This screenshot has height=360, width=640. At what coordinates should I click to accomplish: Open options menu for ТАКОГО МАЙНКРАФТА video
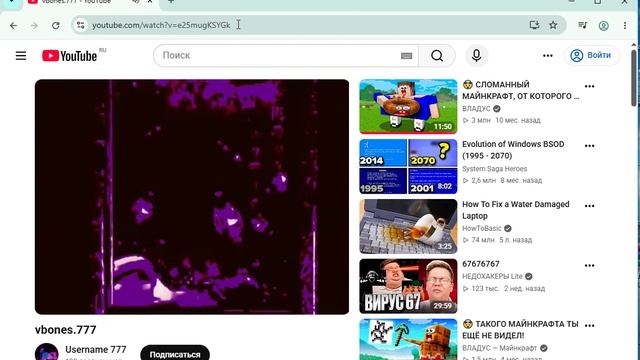[589, 326]
